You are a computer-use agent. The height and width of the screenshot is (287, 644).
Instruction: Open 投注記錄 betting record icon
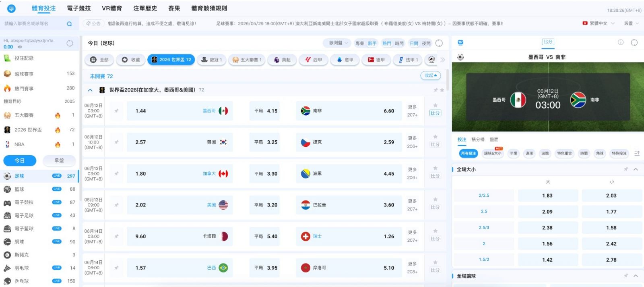point(7,58)
